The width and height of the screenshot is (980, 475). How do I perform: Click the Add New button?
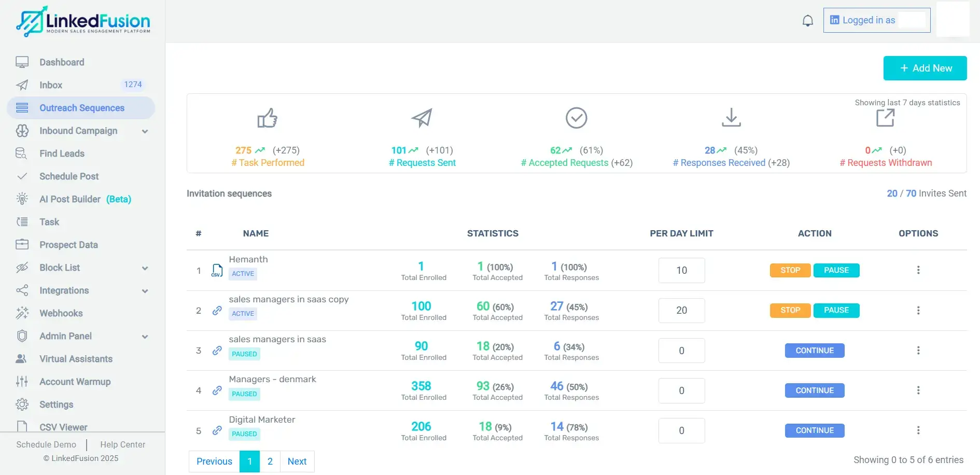point(925,68)
